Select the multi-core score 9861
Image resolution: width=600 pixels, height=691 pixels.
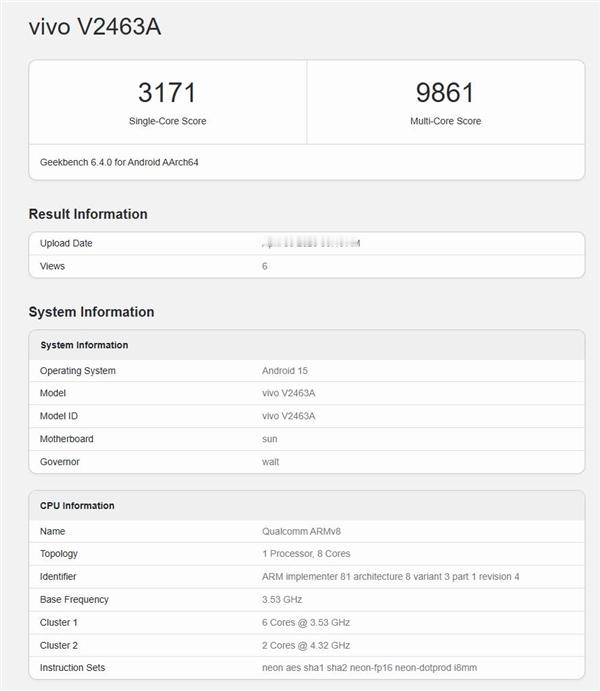click(445, 93)
